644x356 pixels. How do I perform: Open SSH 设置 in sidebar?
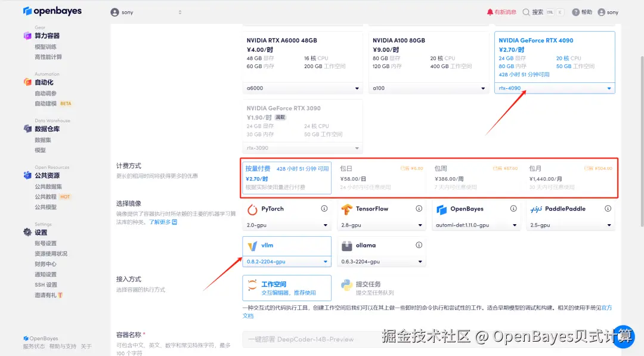[x=46, y=284]
